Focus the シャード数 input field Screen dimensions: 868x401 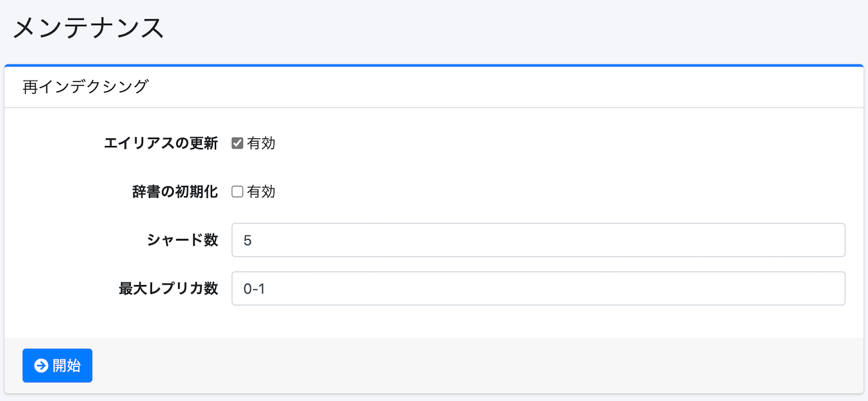[x=538, y=240]
